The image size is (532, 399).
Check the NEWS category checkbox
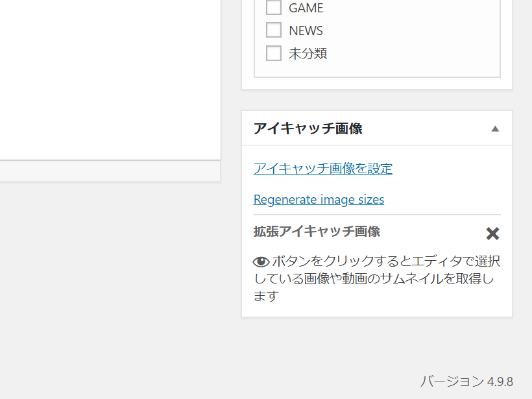pos(274,30)
